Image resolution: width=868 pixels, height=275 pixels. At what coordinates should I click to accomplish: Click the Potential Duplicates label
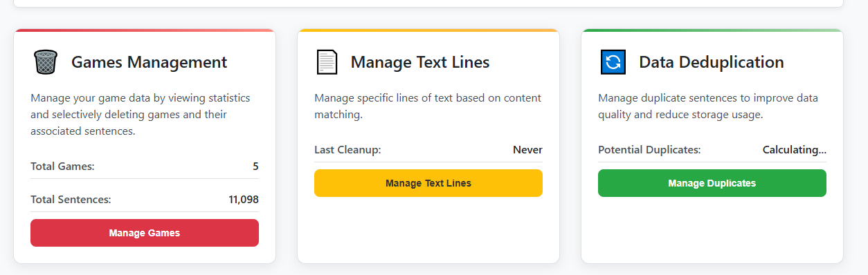click(x=649, y=149)
